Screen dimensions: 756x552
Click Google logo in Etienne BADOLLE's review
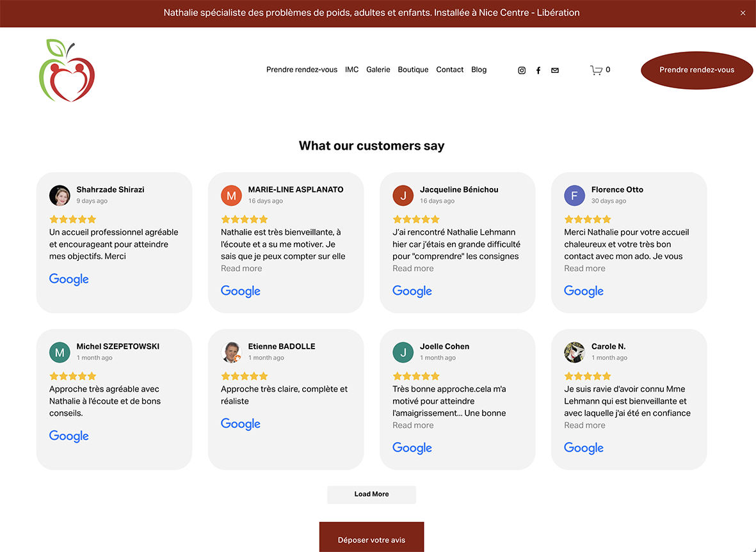coord(241,424)
